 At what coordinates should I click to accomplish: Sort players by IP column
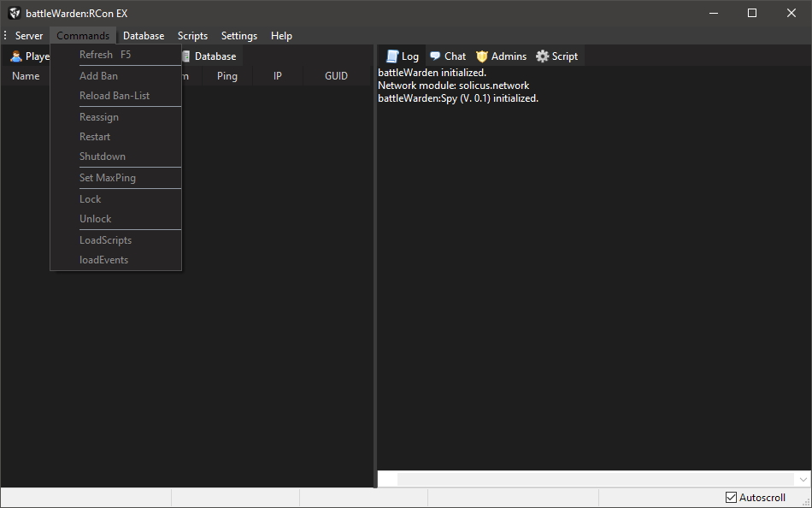[x=278, y=75]
